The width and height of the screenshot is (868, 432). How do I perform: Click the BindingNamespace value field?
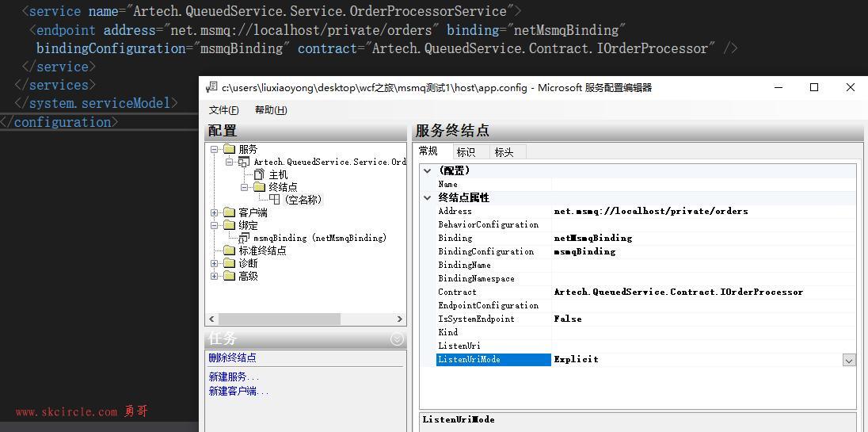point(703,278)
